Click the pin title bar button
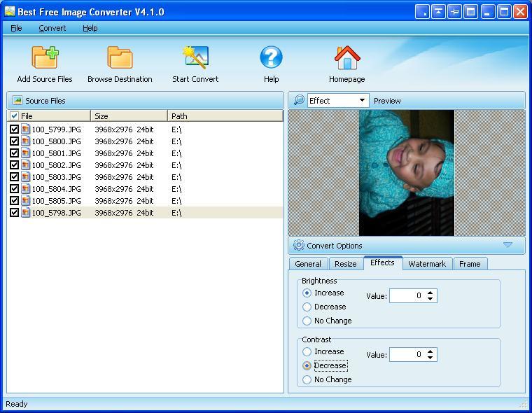 click(x=454, y=12)
